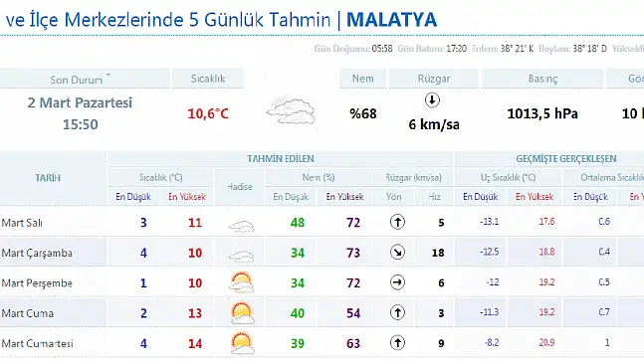Click the current cloudy weather icon
Screen dimensions: 644x362
click(292, 110)
